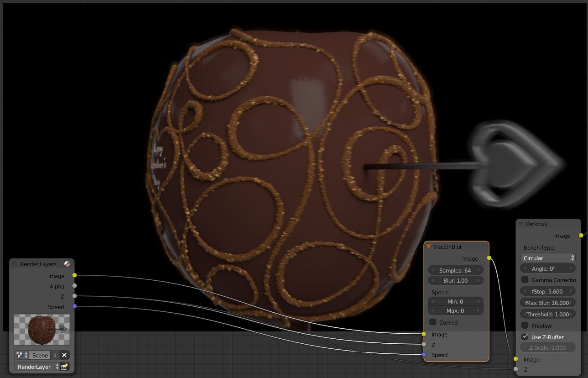Click the Vector Blur Image input socket
588x378 pixels.
[424, 334]
